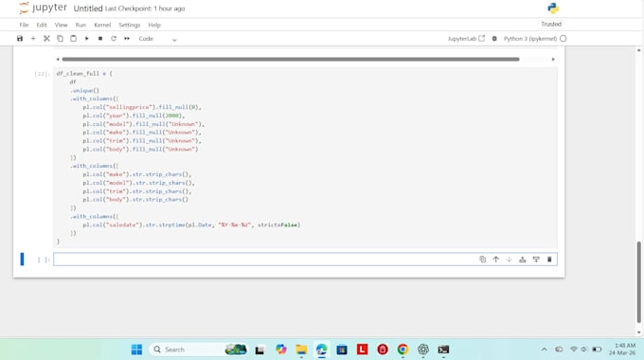Open File Explorer from the taskbar
Screen dimensions: 644x360
click(x=301, y=350)
